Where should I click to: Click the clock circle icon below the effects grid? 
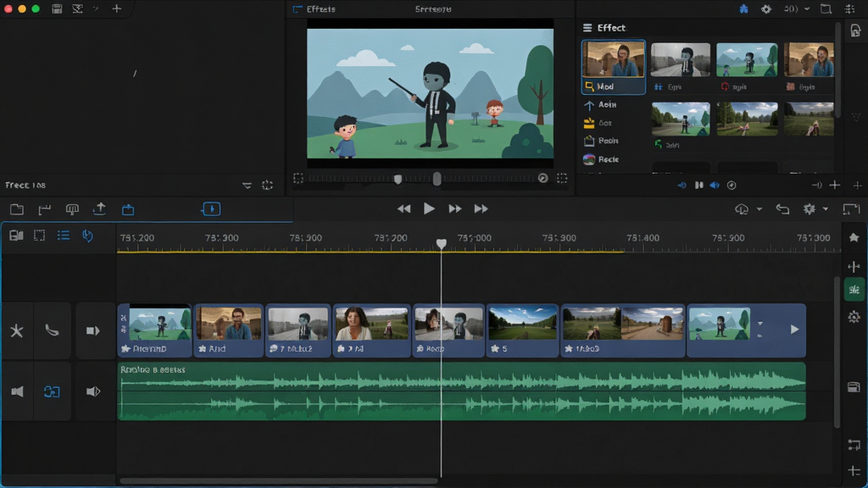click(732, 186)
